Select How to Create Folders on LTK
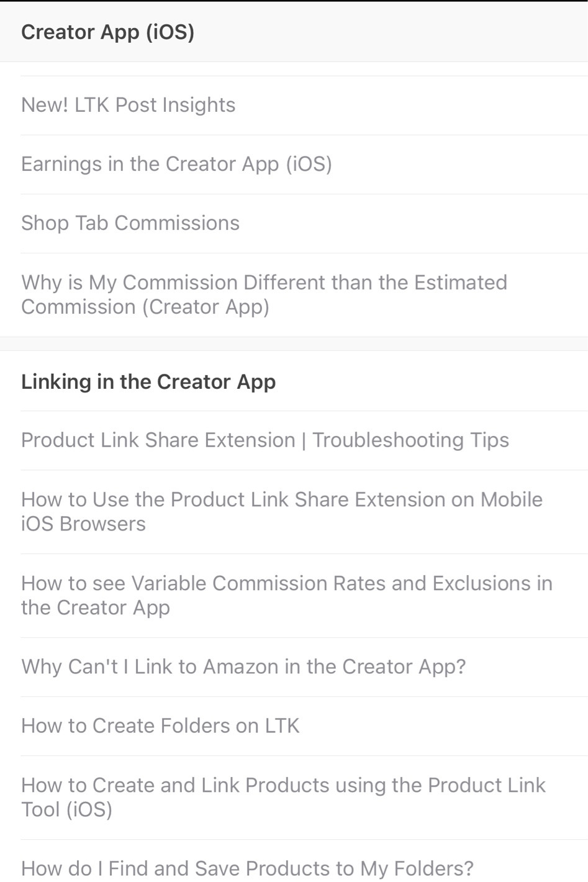Image resolution: width=588 pixels, height=882 pixels. 160,725
